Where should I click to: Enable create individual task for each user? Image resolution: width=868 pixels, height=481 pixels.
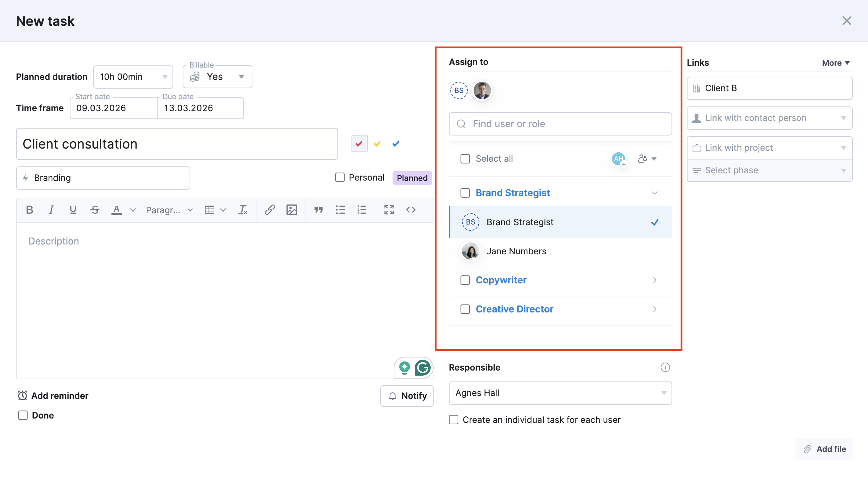[454, 420]
